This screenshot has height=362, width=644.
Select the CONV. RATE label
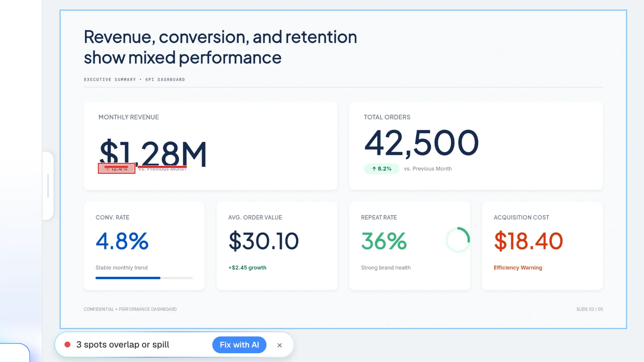click(113, 217)
